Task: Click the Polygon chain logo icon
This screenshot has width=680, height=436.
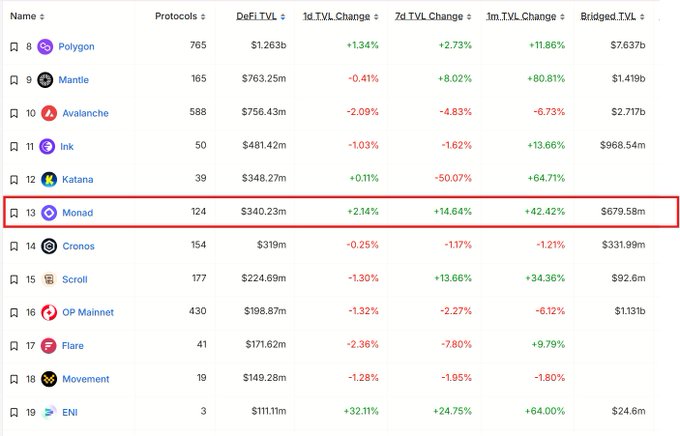Action: (x=45, y=47)
